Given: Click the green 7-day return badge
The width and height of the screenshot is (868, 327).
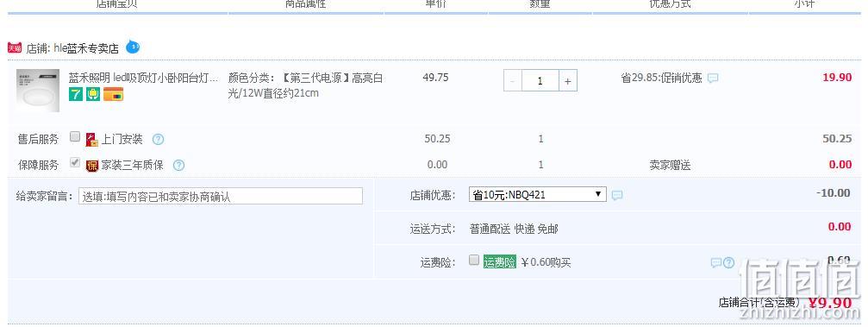Looking at the screenshot, I should [76, 94].
